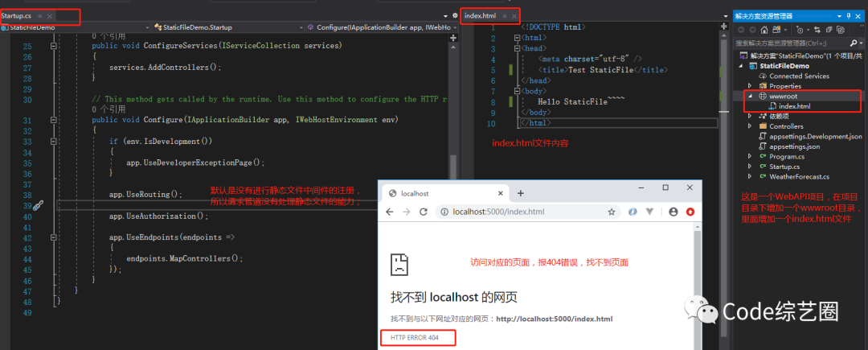Collapse the wwwroot folder
Image resolution: width=868 pixels, height=350 pixels.
[x=750, y=97]
